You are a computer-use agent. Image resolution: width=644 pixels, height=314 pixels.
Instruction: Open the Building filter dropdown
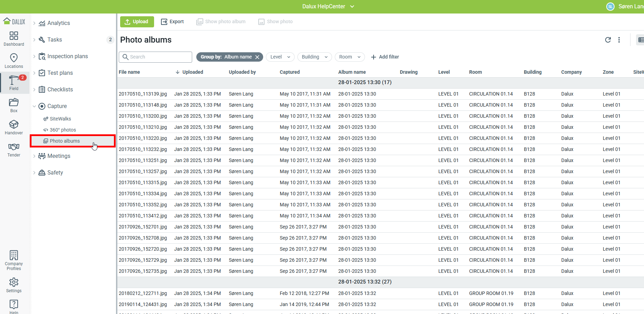pyautogui.click(x=314, y=57)
